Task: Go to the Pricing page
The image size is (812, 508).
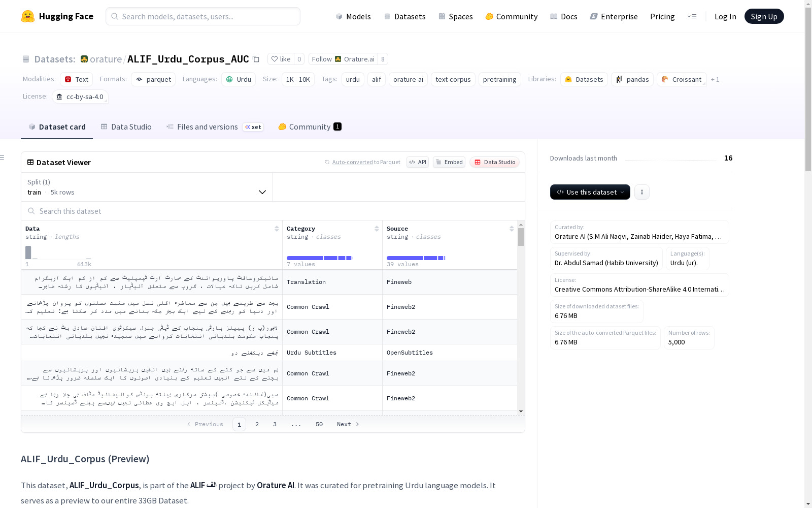Action: pos(662,16)
